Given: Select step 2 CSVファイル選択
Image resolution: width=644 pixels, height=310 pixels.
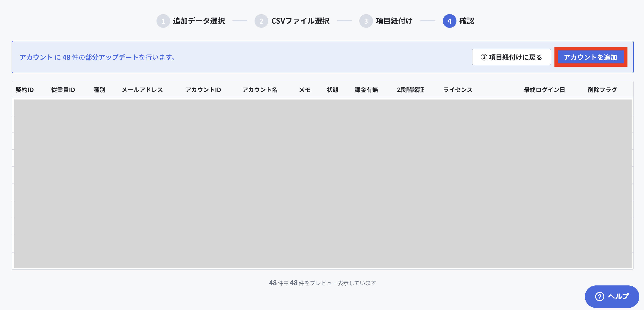Looking at the screenshot, I should pos(292,21).
